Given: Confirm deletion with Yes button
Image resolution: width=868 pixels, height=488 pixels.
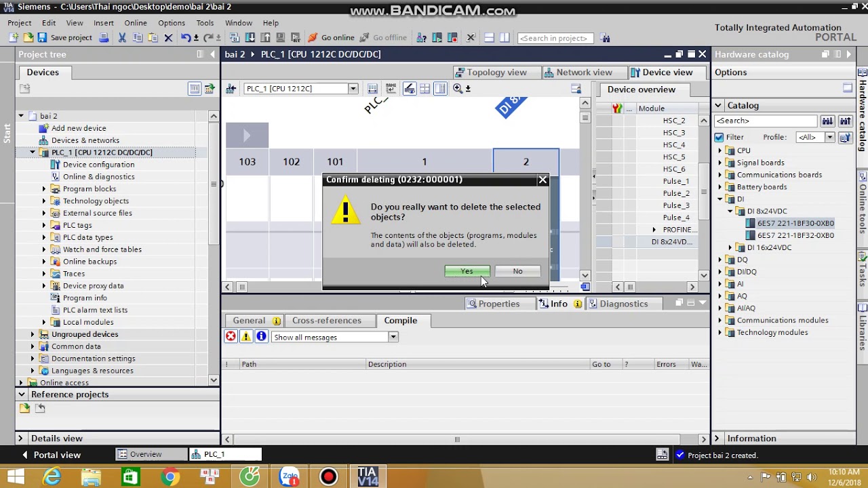Looking at the screenshot, I should click(467, 271).
